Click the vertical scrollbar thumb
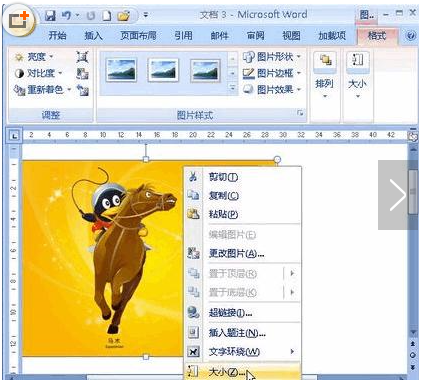The width and height of the screenshot is (429, 380). [413, 192]
